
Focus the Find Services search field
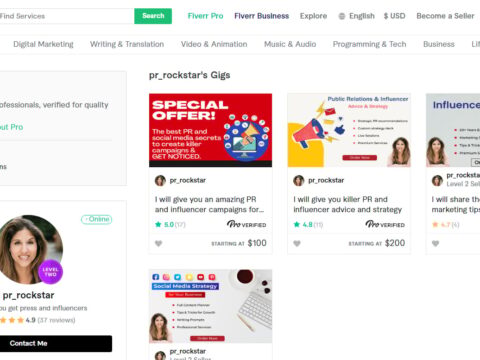66,16
